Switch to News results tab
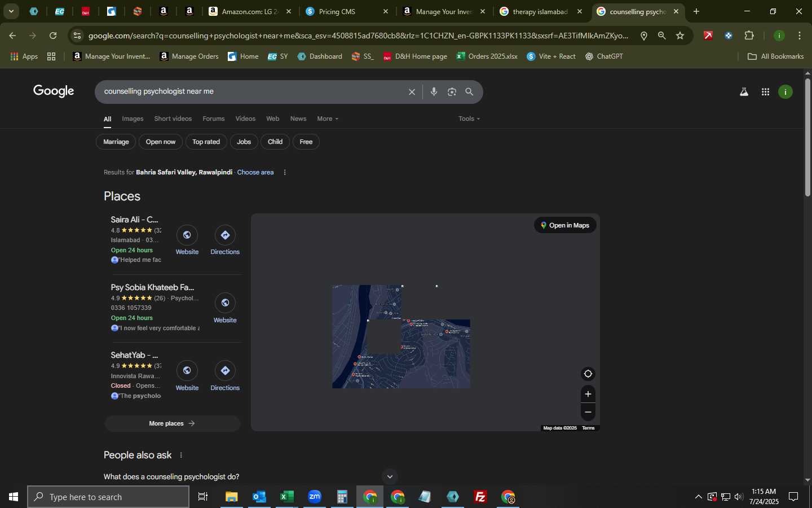 (298, 119)
